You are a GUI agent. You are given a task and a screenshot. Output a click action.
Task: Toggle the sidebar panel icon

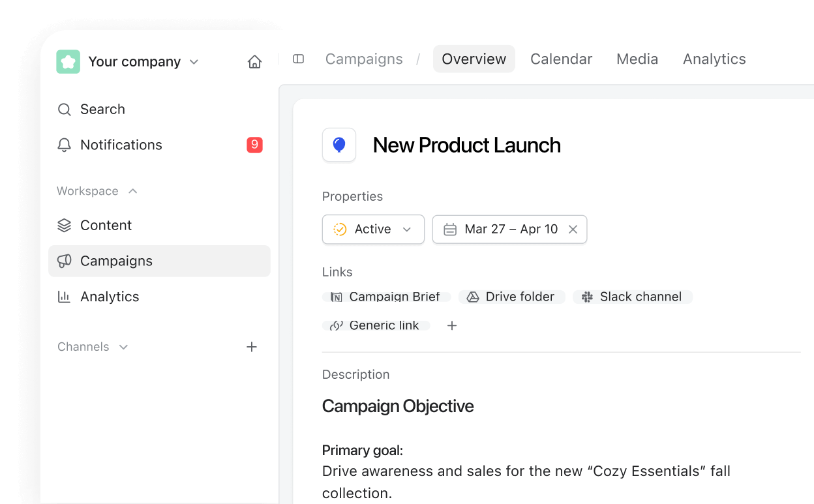coord(299,59)
